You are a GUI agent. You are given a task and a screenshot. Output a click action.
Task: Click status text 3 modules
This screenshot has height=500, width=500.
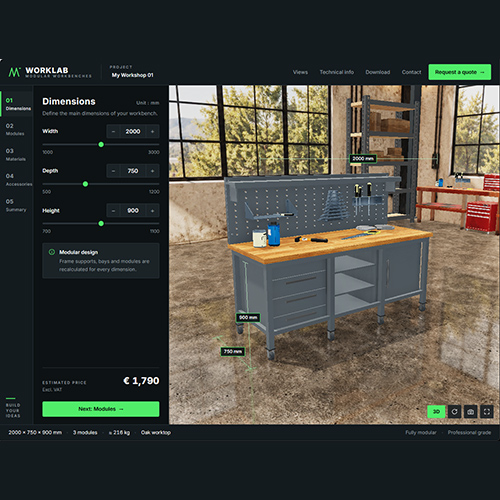[x=85, y=432]
